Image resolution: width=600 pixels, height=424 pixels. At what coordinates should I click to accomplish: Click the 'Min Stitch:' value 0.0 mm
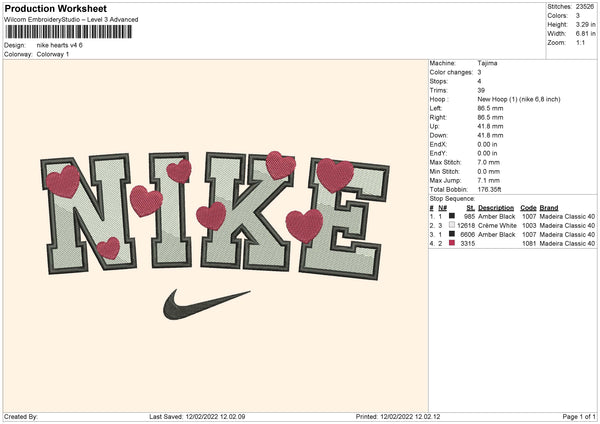tap(489, 171)
